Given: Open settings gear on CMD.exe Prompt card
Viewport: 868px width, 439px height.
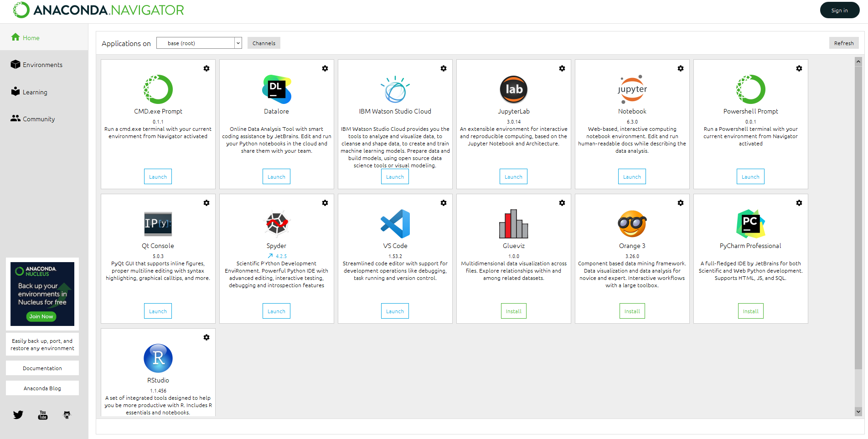Looking at the screenshot, I should [x=207, y=68].
